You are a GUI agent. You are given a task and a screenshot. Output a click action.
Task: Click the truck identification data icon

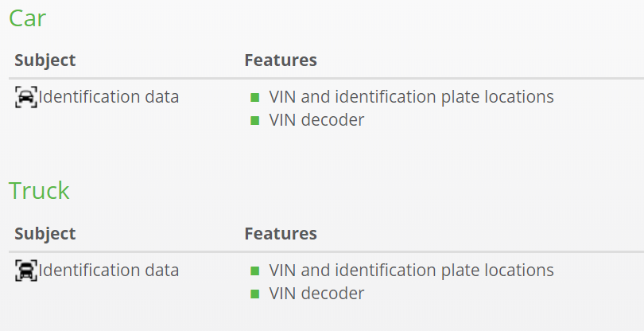[26, 271]
